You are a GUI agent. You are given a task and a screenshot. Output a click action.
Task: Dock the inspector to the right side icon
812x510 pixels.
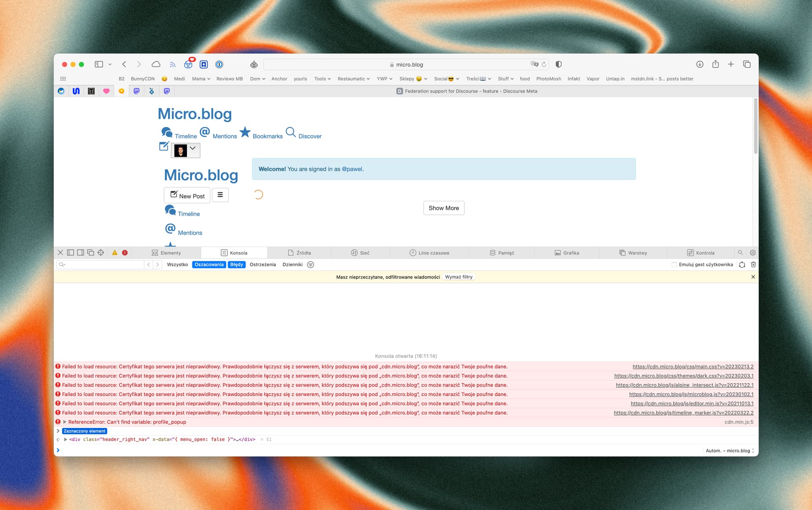tap(80, 252)
